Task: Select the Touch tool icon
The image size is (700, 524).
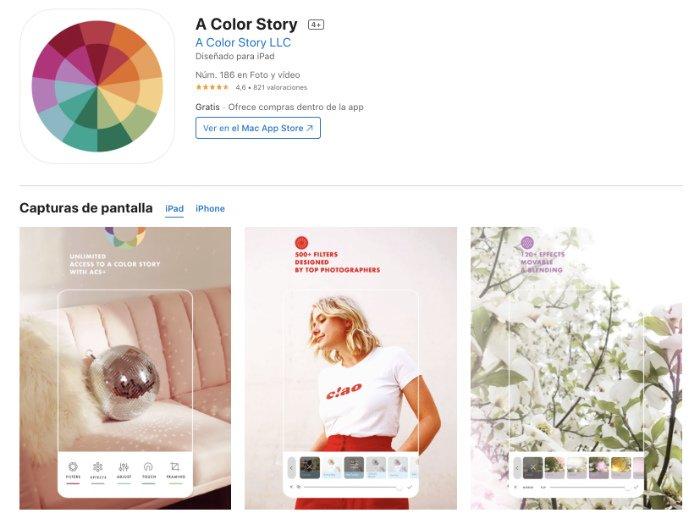Action: (149, 467)
